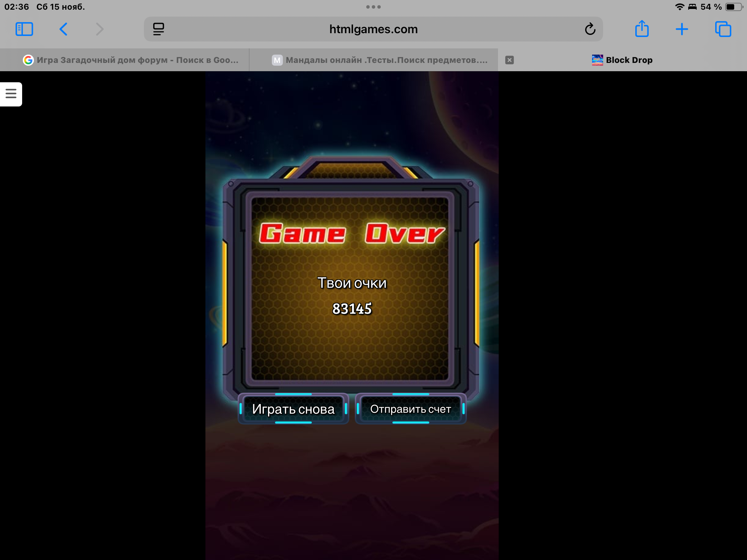Reload the htmlgames.com page
The height and width of the screenshot is (560, 747).
click(x=590, y=29)
